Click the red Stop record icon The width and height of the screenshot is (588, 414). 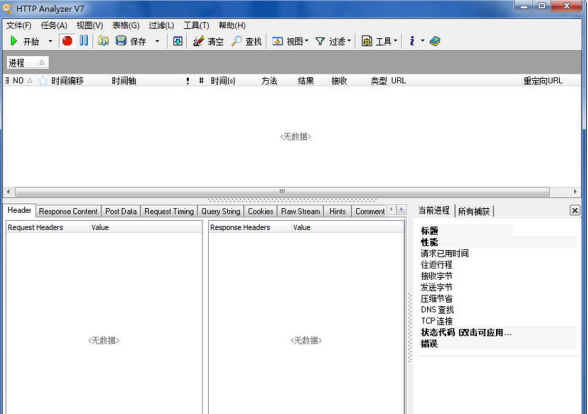point(67,41)
